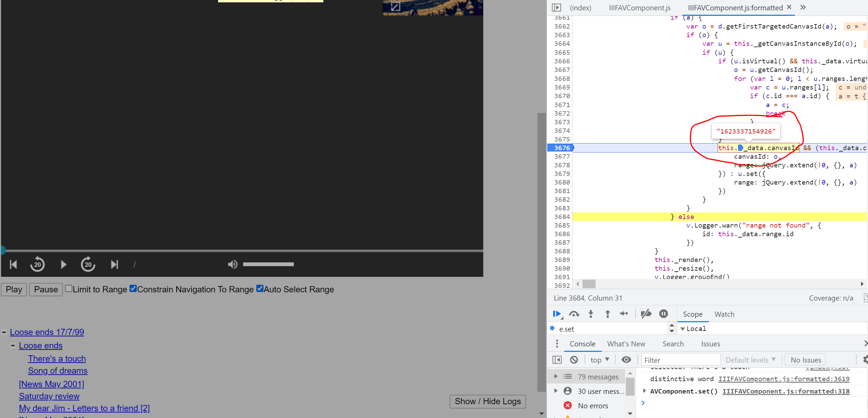The height and width of the screenshot is (418, 868).
Task: Deactivate breakpoints icon in debugger
Action: 646,314
